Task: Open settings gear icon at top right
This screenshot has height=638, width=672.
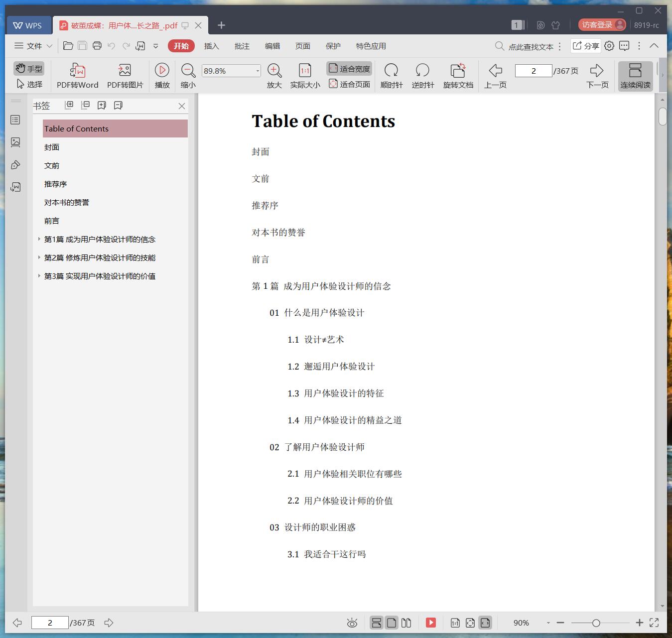Action: [x=609, y=46]
